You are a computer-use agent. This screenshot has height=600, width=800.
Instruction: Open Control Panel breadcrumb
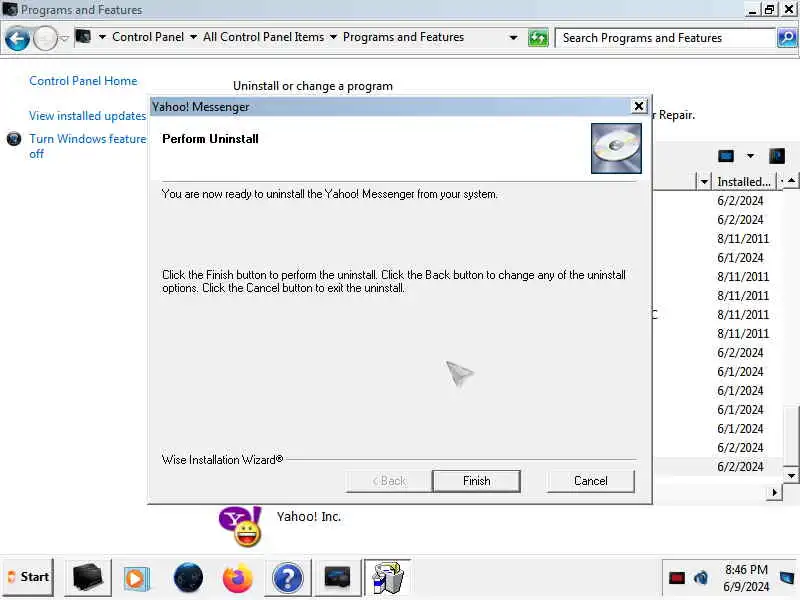click(x=148, y=37)
